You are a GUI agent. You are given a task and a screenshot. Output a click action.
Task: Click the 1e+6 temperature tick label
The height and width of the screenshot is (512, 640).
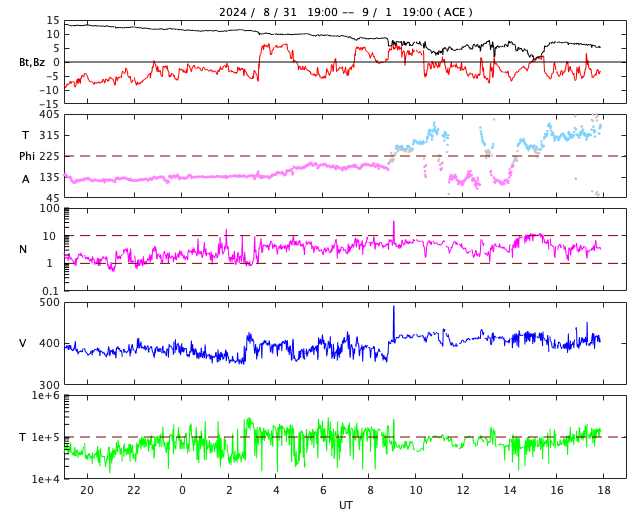tap(46, 395)
